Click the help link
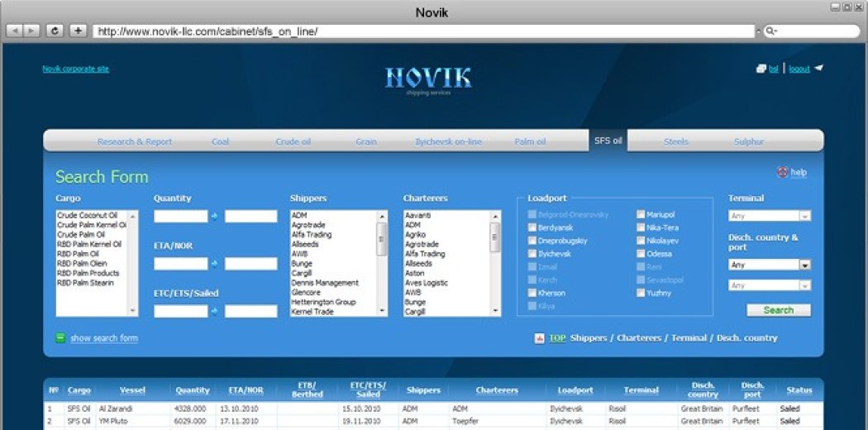This screenshot has width=868, height=430. pos(799,172)
